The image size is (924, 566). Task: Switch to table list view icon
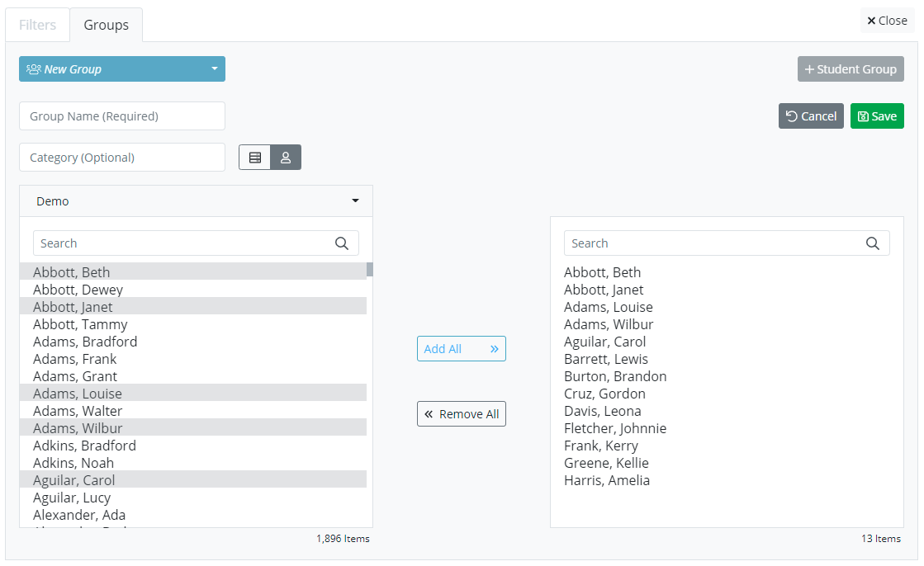255,158
